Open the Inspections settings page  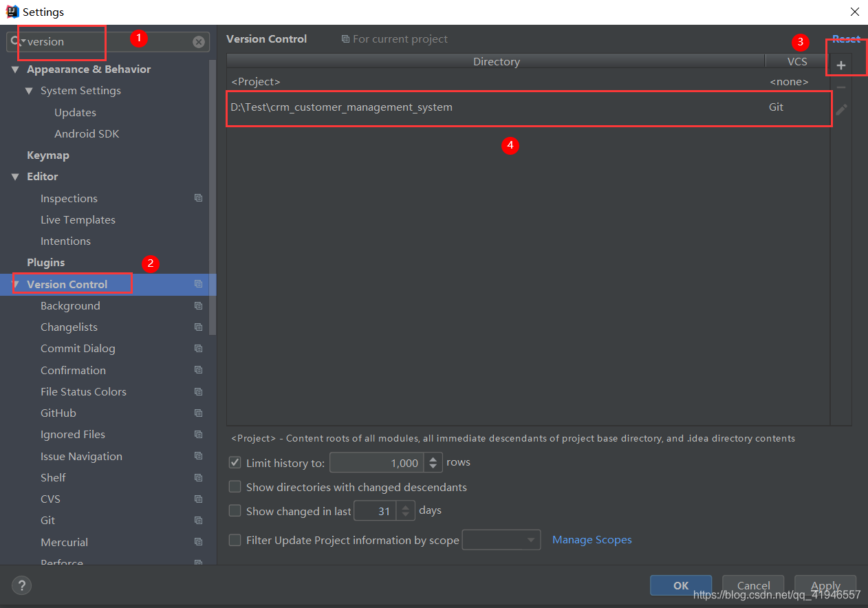click(x=69, y=198)
